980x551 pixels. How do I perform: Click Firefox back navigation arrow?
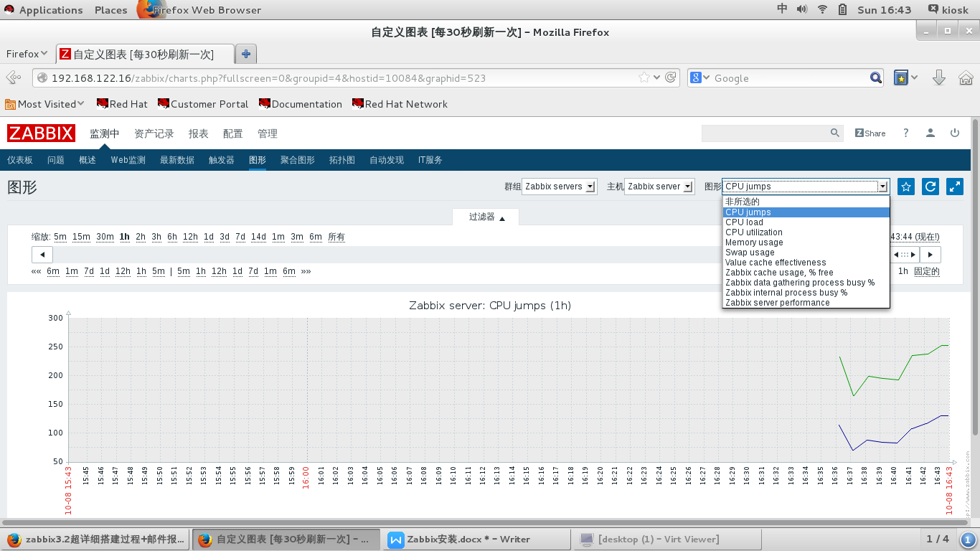pos(13,77)
